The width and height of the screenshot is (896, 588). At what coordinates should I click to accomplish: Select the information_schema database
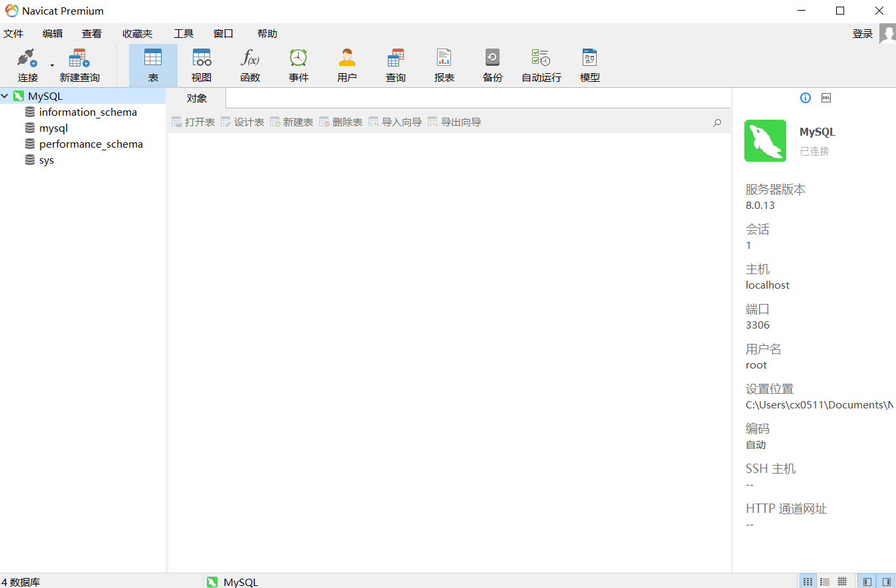click(88, 112)
